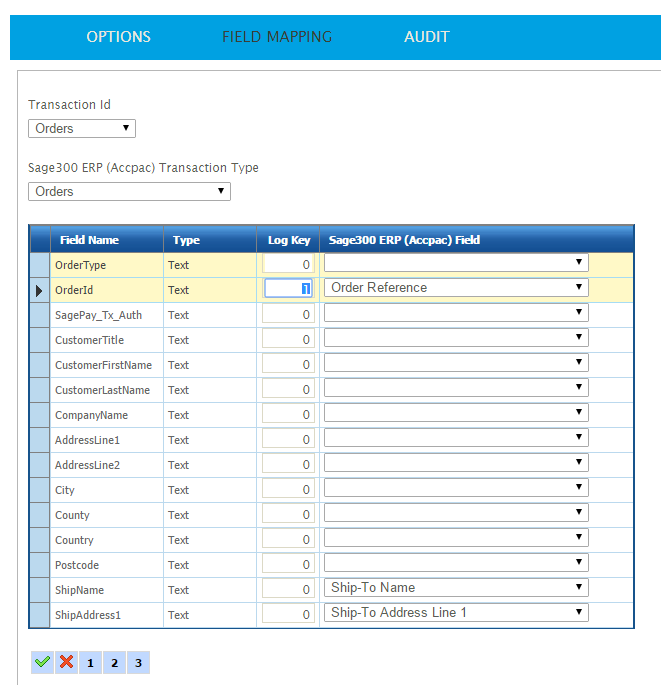Select the row header for CustomerTitle

pyautogui.click(x=40, y=340)
